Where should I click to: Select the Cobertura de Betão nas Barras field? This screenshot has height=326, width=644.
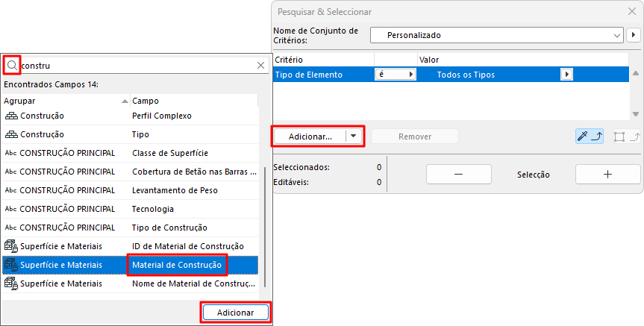coord(194,172)
